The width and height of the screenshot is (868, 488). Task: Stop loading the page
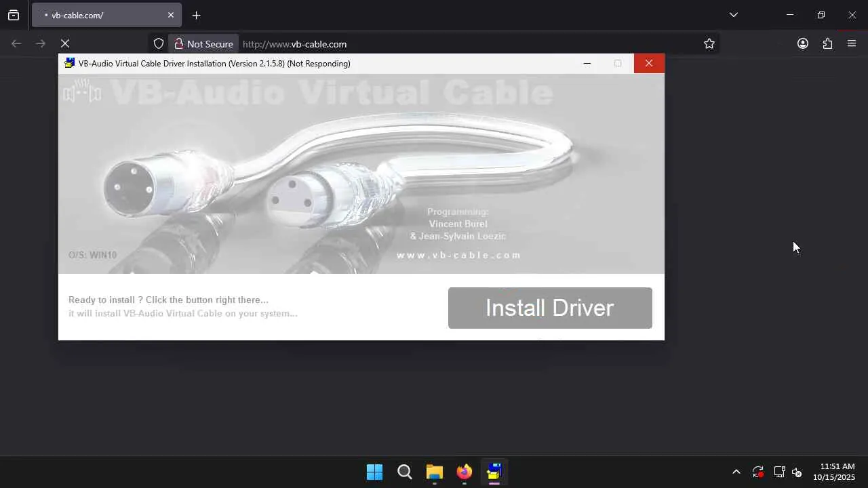(65, 43)
